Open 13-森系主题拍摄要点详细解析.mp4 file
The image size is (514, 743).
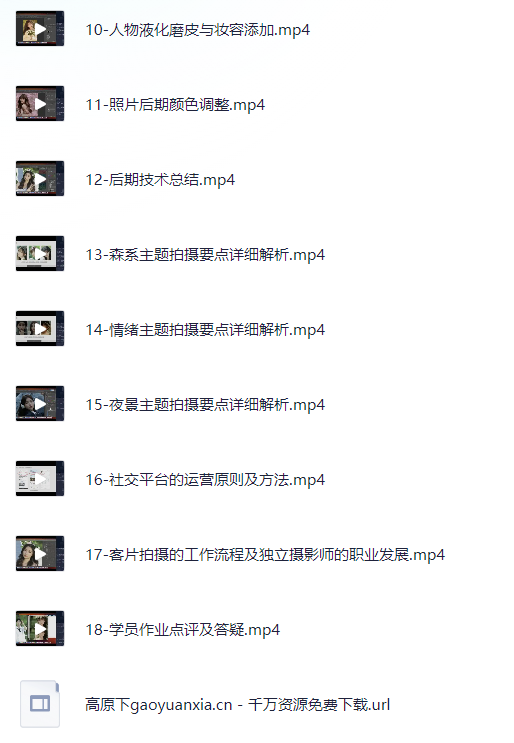(205, 254)
